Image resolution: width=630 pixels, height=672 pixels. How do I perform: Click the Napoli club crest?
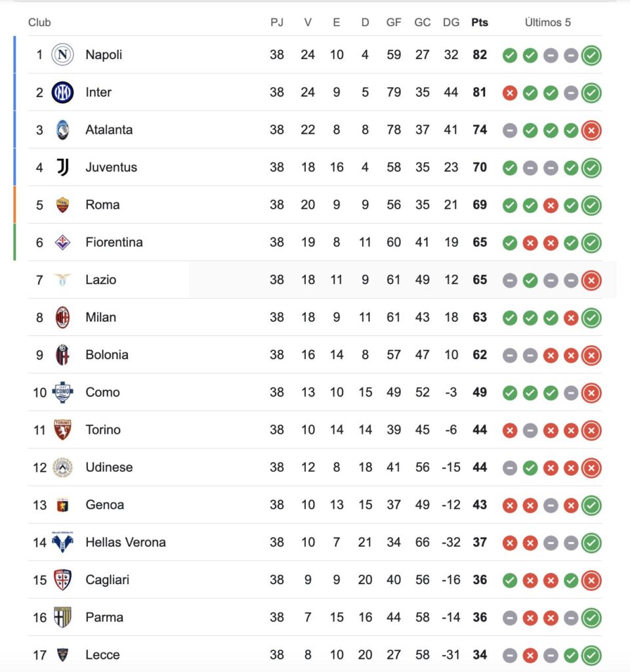pos(62,55)
